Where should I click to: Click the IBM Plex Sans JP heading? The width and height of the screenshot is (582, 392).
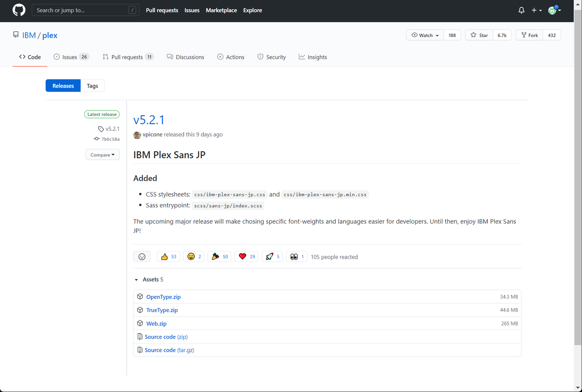coord(169,155)
